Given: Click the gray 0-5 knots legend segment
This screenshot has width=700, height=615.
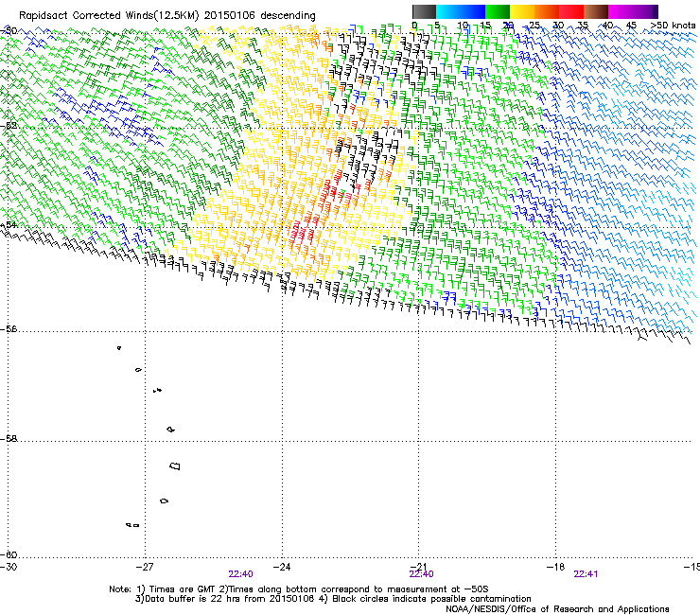Looking at the screenshot, I should point(424,11).
